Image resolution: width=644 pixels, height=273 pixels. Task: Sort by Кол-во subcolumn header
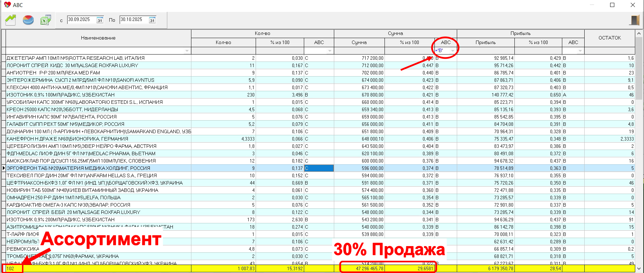click(x=224, y=42)
